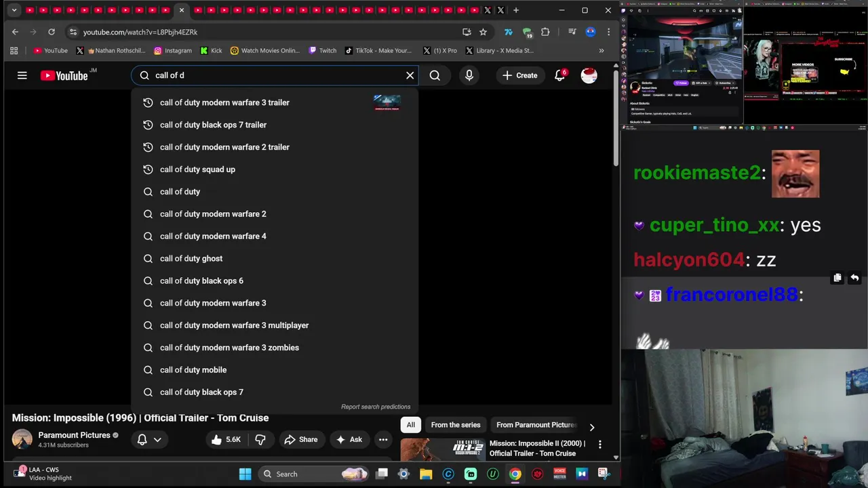Open the green extension with badge 19
Screen dimensions: 868x488
(527, 32)
